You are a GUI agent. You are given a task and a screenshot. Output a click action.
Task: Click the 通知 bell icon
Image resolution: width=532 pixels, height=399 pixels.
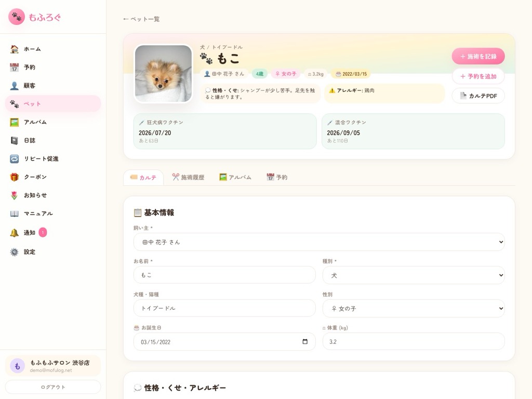pyautogui.click(x=14, y=233)
